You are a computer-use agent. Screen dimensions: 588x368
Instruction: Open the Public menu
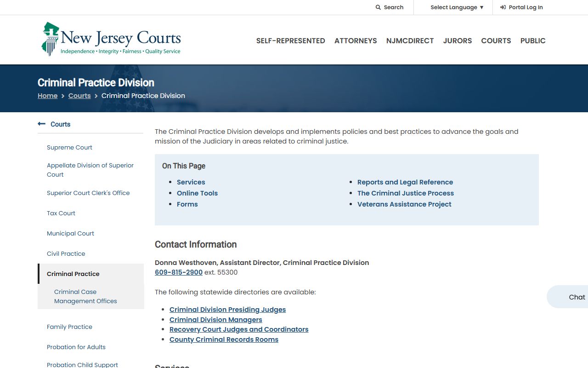[533, 40]
